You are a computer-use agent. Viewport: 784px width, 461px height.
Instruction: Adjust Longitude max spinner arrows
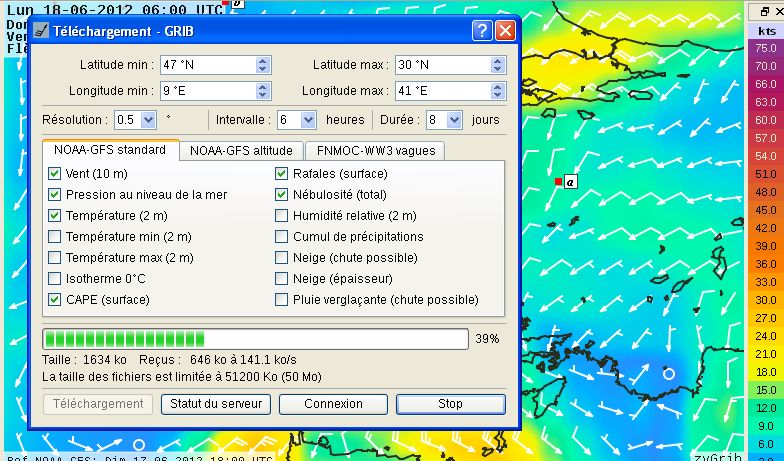click(x=497, y=90)
